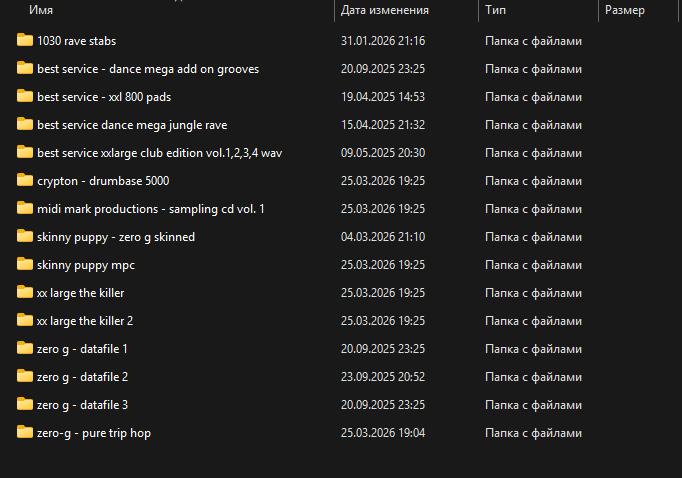
Task: Click best service xxlarge club edition folder name
Action: [159, 153]
